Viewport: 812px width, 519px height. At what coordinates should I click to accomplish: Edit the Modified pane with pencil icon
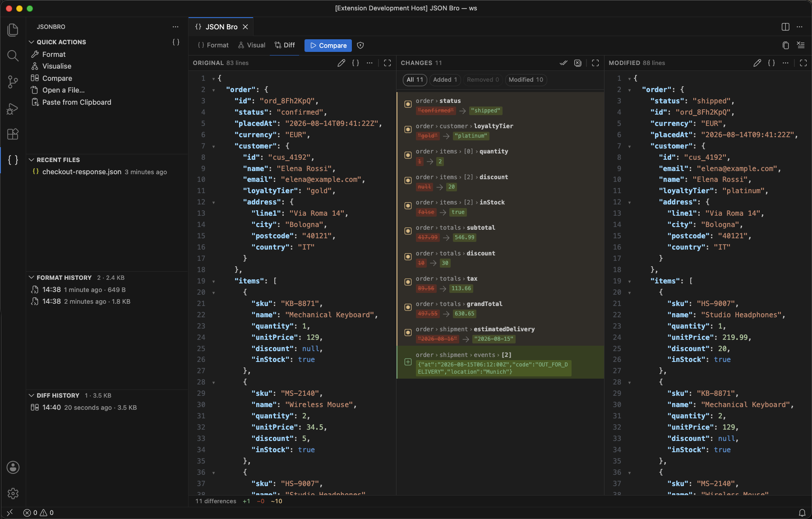[x=757, y=63]
